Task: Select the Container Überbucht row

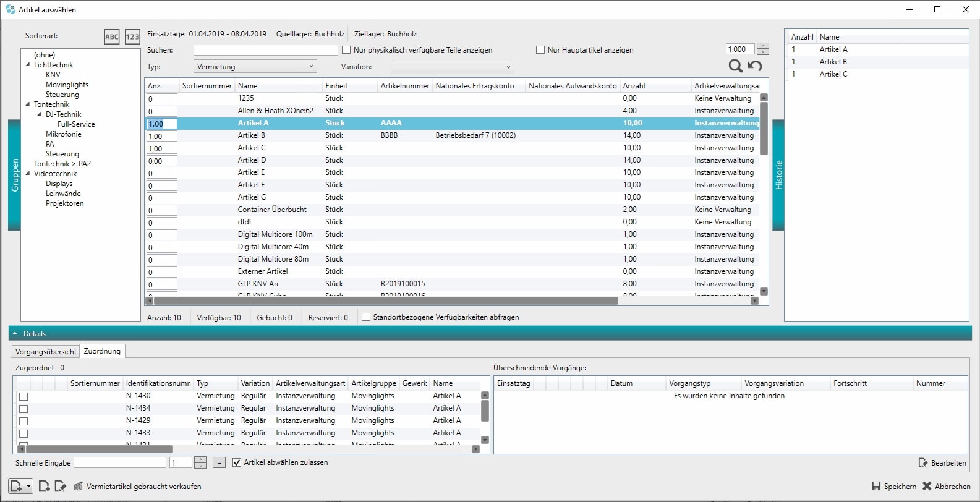Action: [453, 210]
